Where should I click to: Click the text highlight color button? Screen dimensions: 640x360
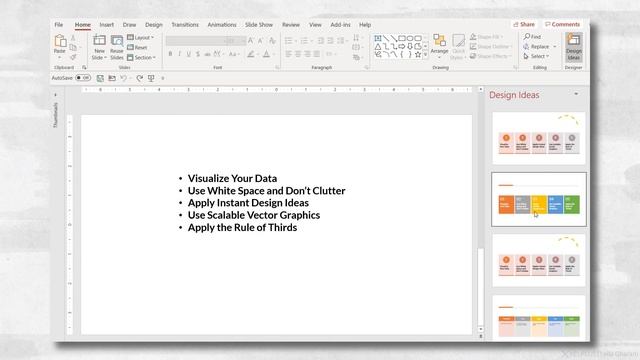tap(251, 54)
